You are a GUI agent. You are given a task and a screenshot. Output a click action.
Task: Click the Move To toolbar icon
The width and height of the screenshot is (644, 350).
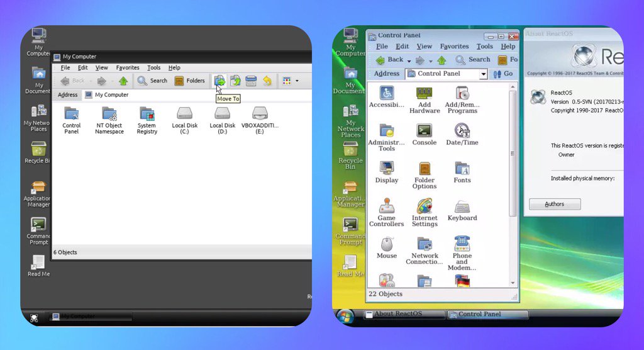pos(219,81)
